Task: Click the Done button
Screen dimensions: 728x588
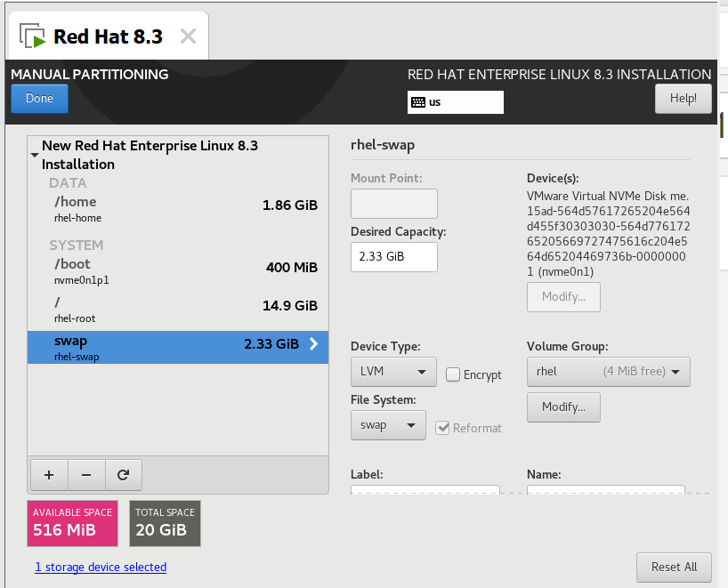Action: [x=39, y=98]
